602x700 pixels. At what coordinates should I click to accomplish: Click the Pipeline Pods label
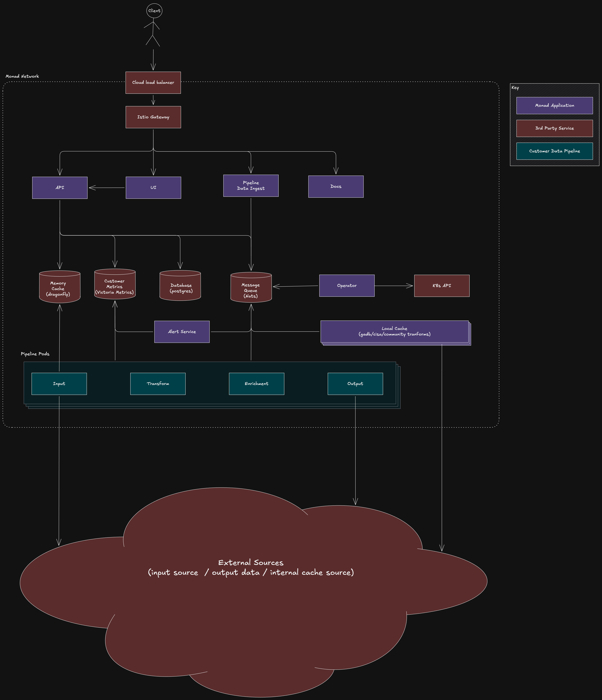(35, 354)
